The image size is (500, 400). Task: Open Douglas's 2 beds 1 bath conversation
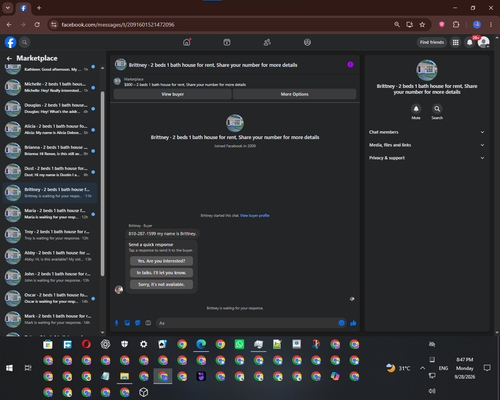(50, 108)
